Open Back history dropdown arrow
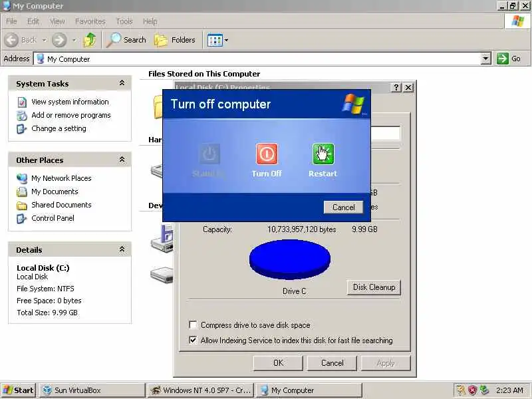This screenshot has width=532, height=399. pos(44,40)
